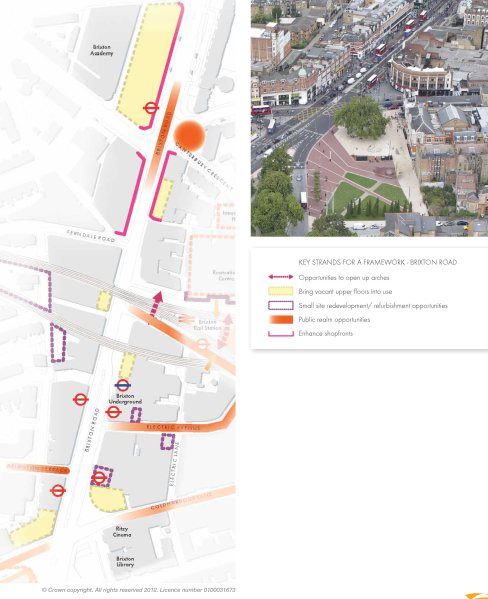Click the 'Brixton Academy' map label

click(x=102, y=50)
